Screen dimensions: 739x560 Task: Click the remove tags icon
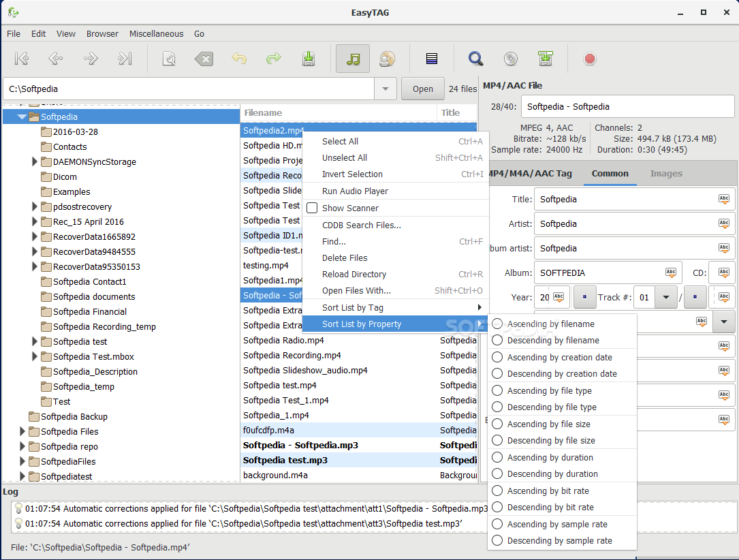(204, 59)
